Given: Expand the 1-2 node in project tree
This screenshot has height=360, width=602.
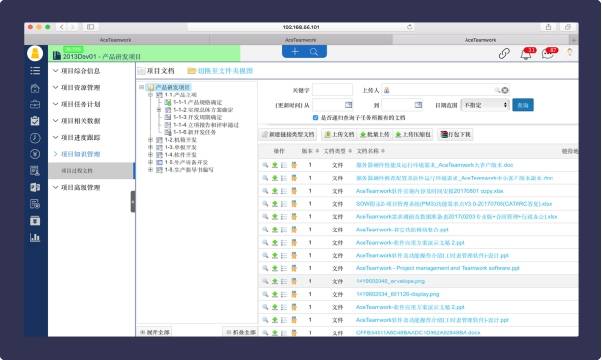Looking at the screenshot, I should point(150,140).
